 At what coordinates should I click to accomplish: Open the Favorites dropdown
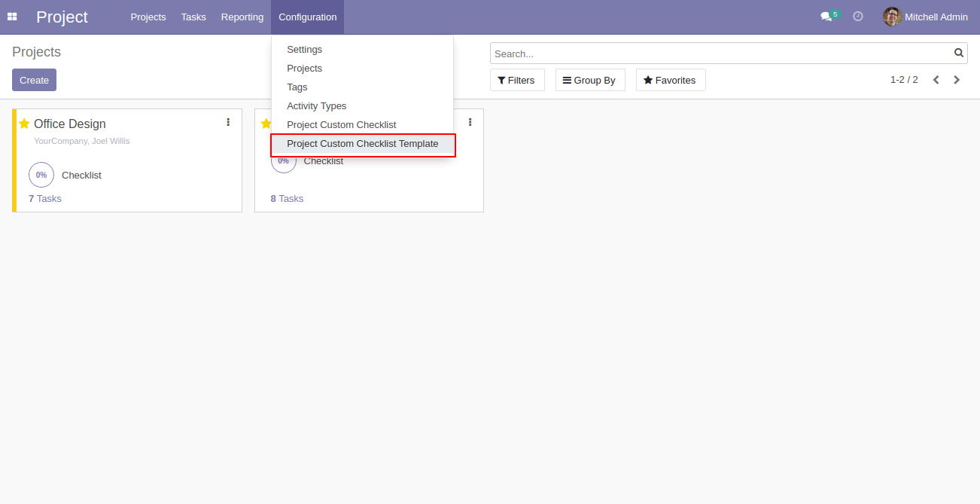(x=671, y=80)
